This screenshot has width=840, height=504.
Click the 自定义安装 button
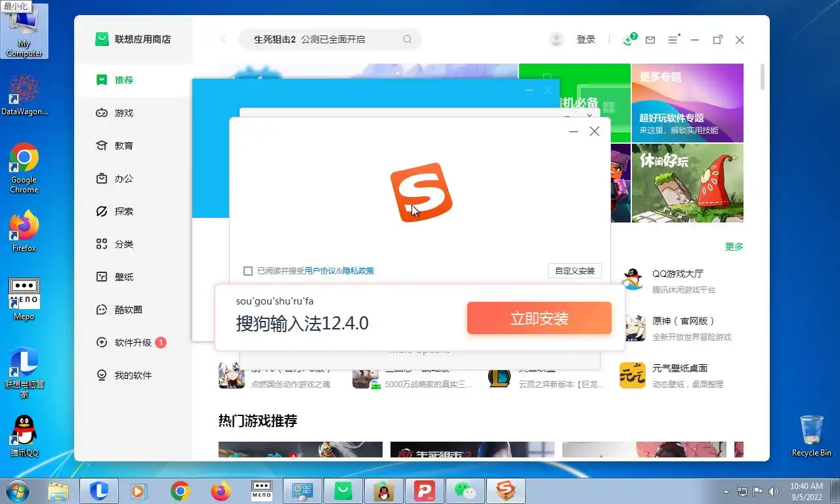click(575, 270)
